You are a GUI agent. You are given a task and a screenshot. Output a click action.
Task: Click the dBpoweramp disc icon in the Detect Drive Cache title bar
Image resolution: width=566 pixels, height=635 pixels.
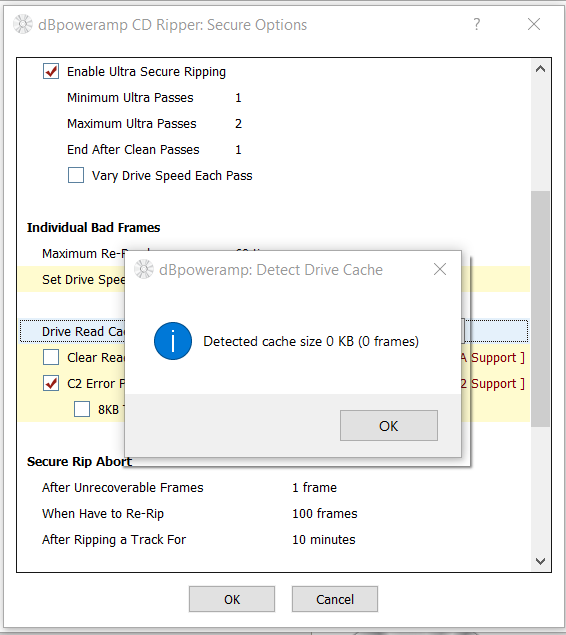(144, 269)
